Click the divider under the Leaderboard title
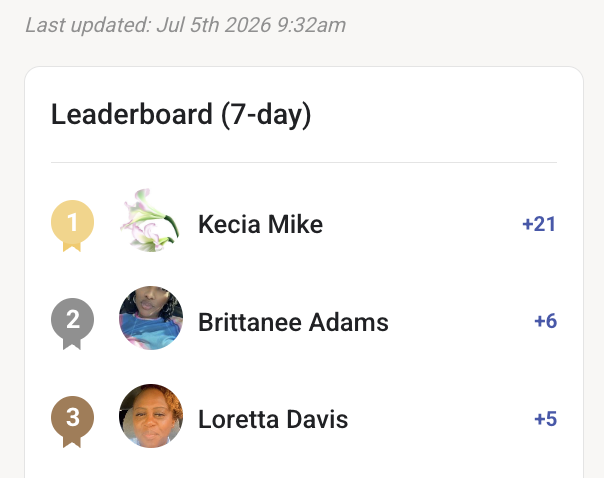Screen dimensions: 604x478 click(x=304, y=163)
